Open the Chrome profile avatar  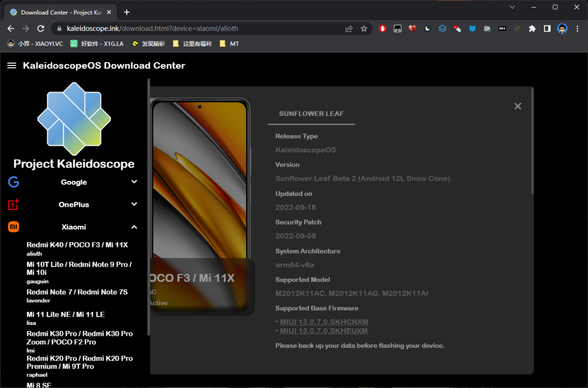(562, 29)
